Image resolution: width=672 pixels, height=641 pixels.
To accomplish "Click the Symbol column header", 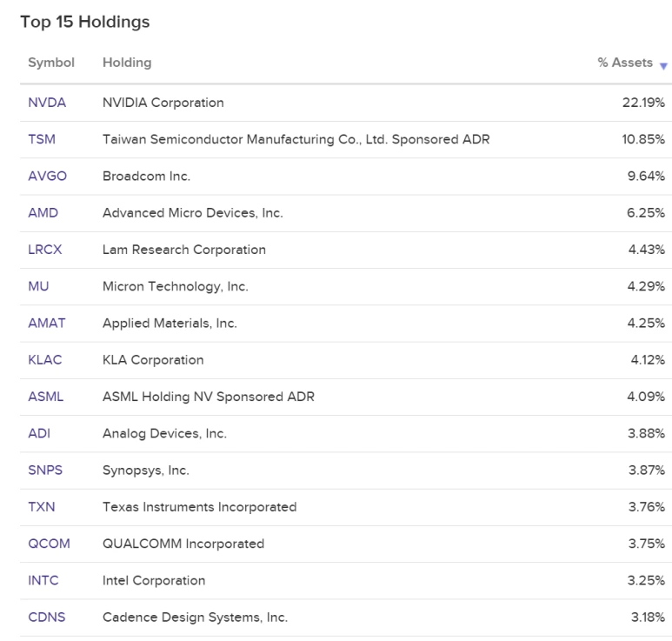I will (x=51, y=63).
